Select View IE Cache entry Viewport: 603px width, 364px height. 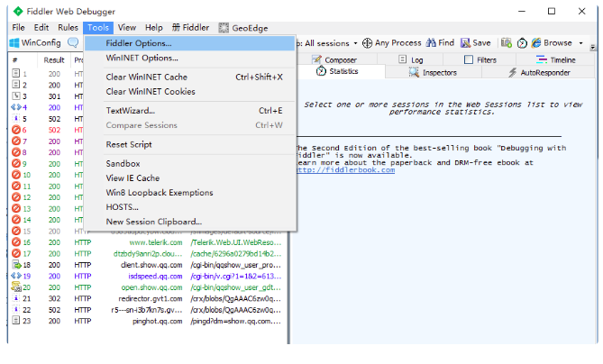[189, 178]
